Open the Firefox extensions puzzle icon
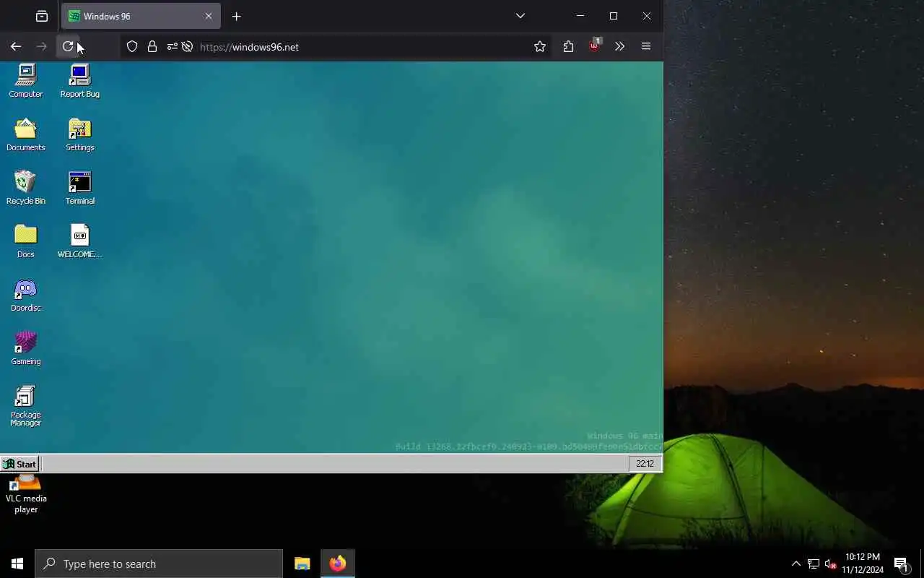The height and width of the screenshot is (578, 924). [x=568, y=46]
